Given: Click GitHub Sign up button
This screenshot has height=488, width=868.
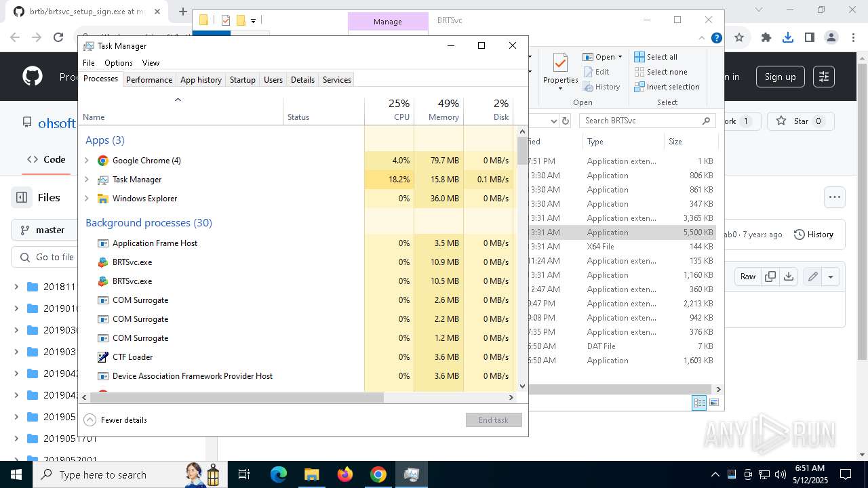Looking at the screenshot, I should [781, 77].
